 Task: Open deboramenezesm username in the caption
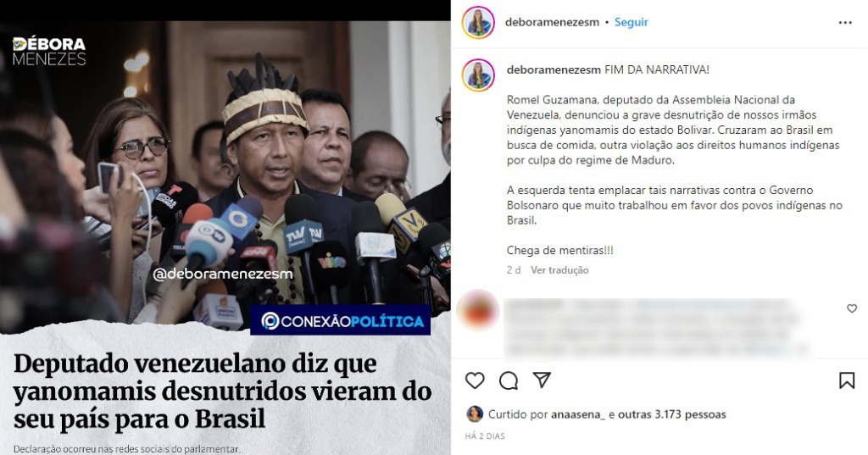pos(554,69)
